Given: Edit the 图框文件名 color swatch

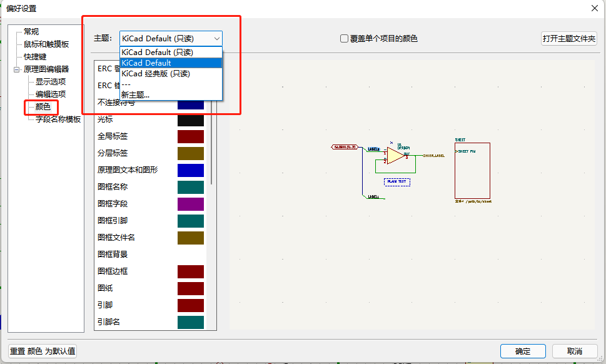Looking at the screenshot, I should pos(191,238).
